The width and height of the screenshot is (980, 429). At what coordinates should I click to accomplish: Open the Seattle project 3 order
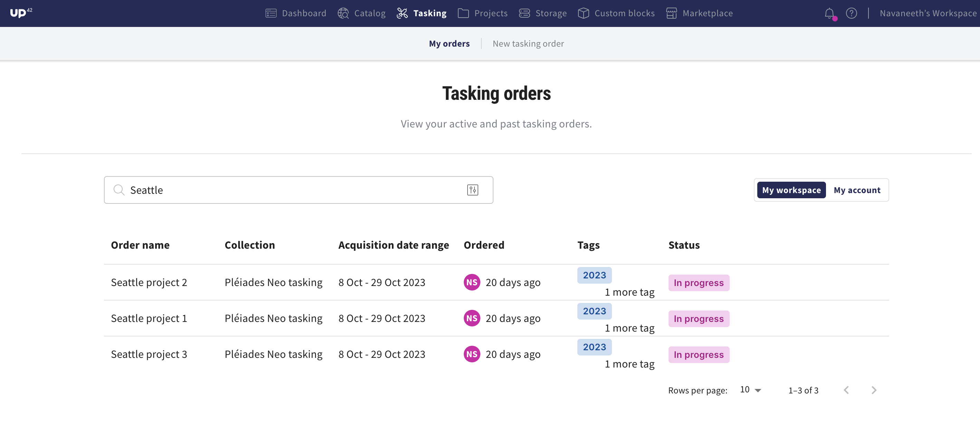tap(149, 354)
